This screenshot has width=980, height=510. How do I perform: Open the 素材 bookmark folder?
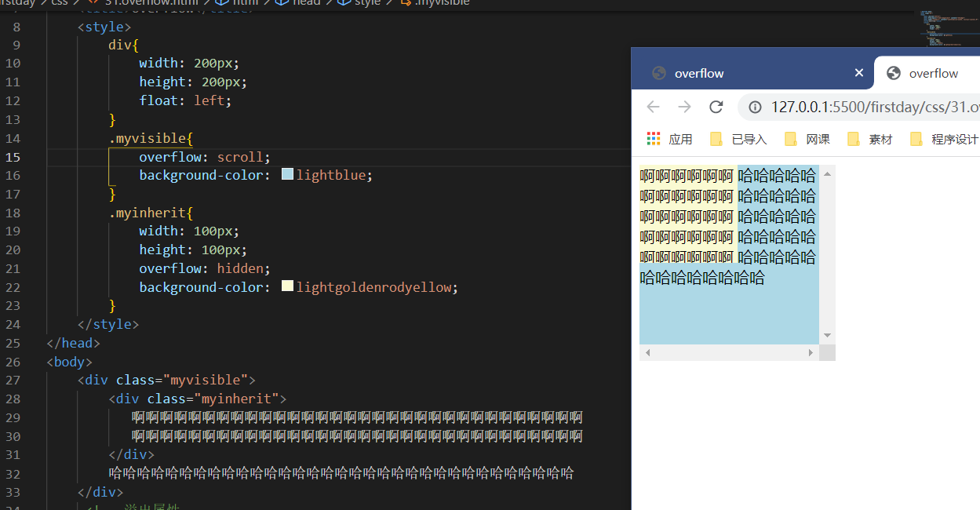pos(869,139)
